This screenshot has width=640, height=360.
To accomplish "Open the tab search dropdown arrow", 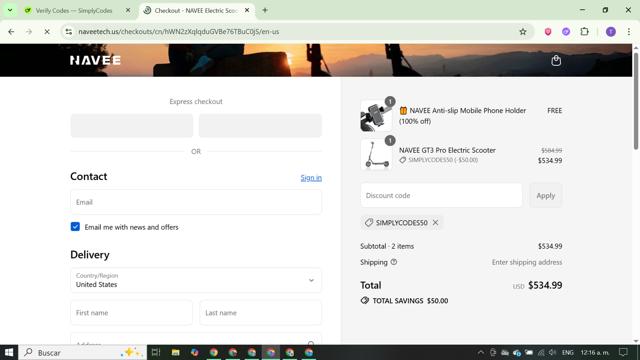I will [10, 10].
